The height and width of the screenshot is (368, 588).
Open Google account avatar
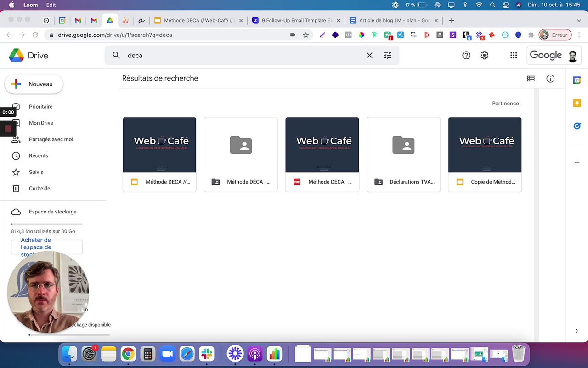coord(572,56)
